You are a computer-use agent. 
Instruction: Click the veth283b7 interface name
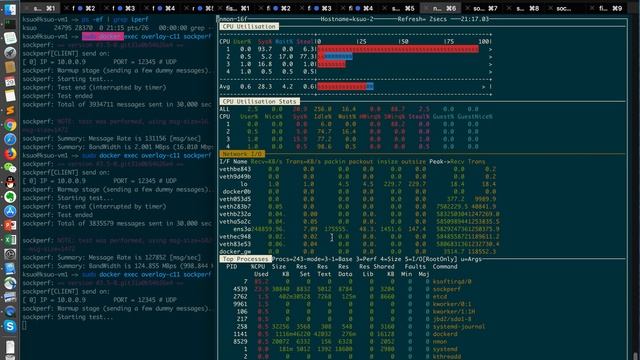235,207
